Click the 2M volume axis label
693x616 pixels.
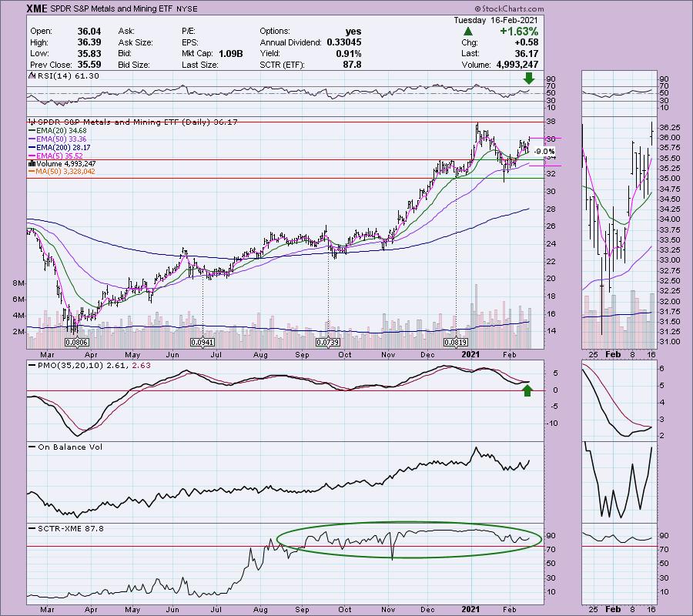(x=18, y=332)
